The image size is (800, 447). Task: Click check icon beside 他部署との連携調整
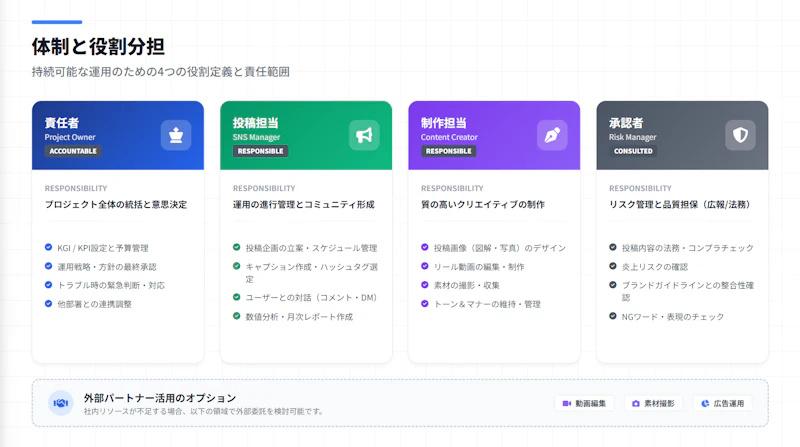(x=48, y=304)
